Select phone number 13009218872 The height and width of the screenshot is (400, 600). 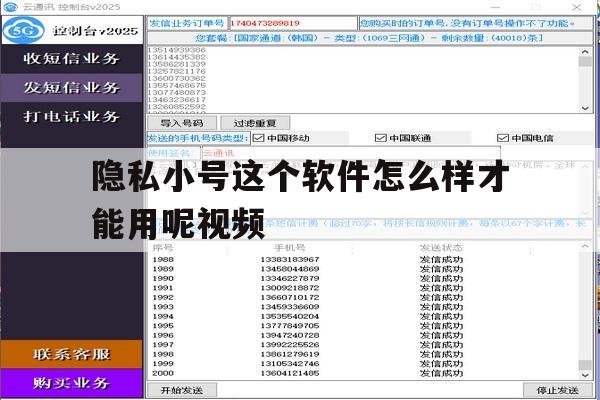(x=290, y=288)
